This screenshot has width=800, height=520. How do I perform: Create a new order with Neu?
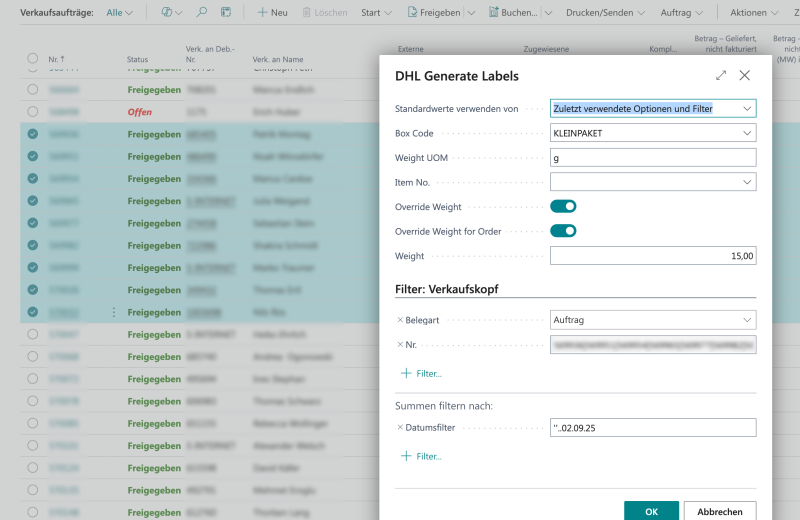click(x=272, y=12)
